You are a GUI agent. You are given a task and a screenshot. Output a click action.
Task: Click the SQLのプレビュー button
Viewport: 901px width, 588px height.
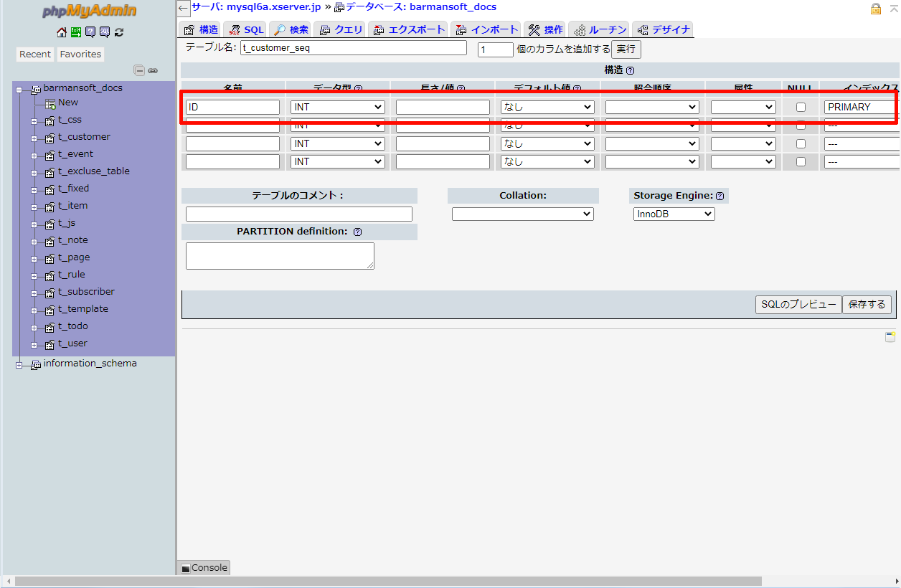tap(798, 305)
